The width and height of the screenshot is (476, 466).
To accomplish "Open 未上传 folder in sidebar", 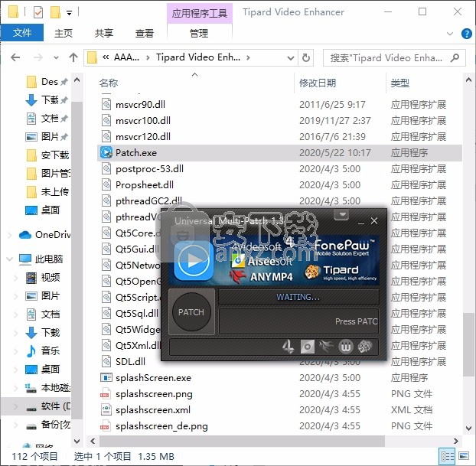I will pyautogui.click(x=48, y=191).
